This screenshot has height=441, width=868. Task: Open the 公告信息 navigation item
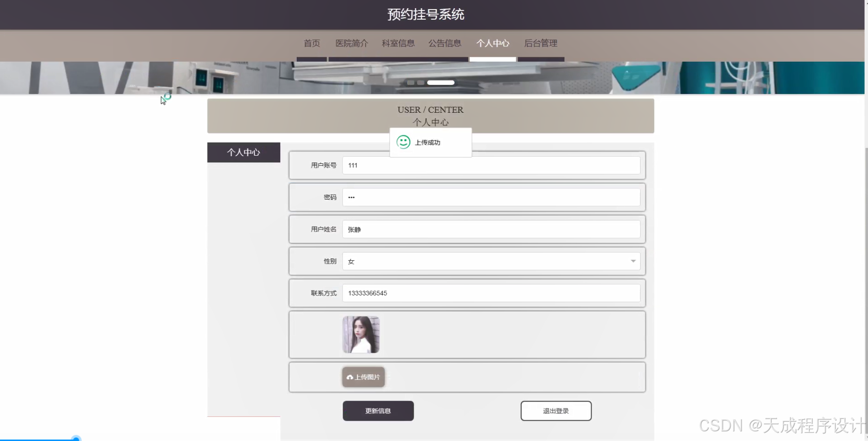click(x=445, y=43)
